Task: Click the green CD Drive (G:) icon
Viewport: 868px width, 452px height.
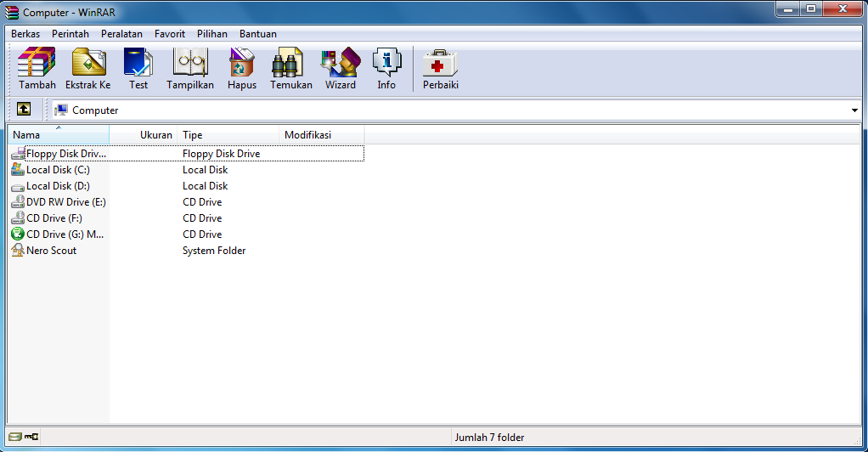Action: 18,234
